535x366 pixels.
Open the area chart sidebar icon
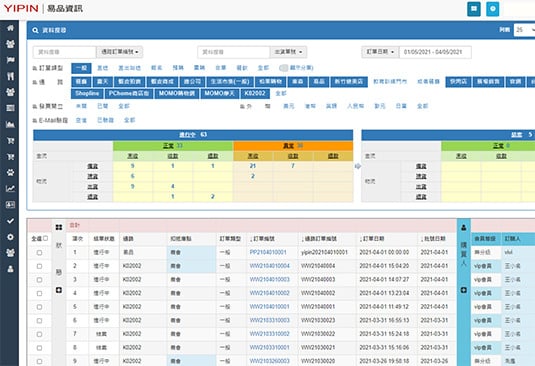pos(10,124)
